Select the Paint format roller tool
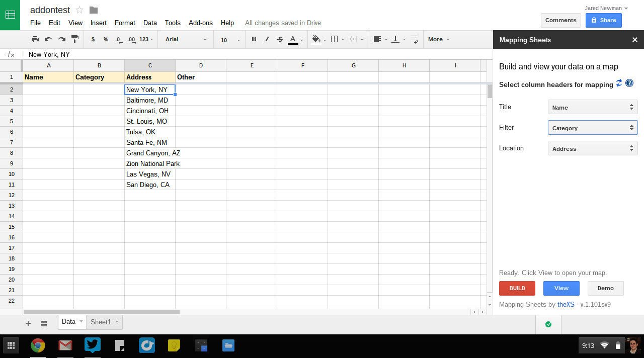This screenshot has width=644, height=358. 75,39
